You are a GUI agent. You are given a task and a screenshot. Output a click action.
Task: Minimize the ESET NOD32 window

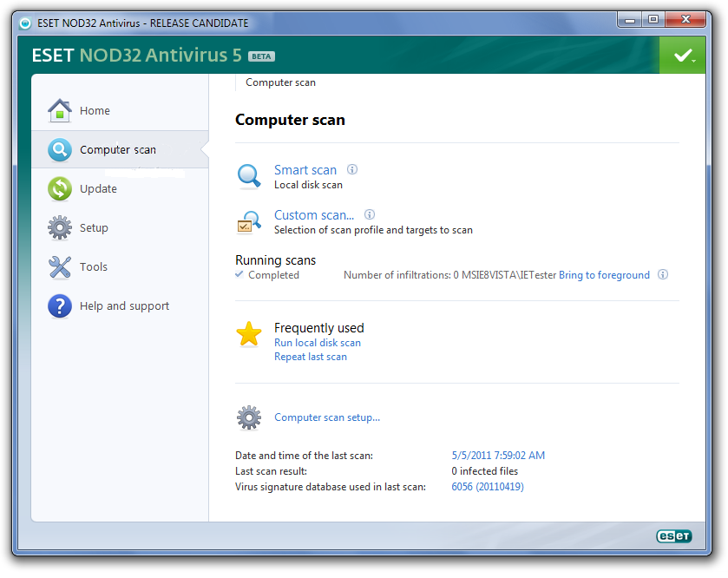click(x=630, y=19)
